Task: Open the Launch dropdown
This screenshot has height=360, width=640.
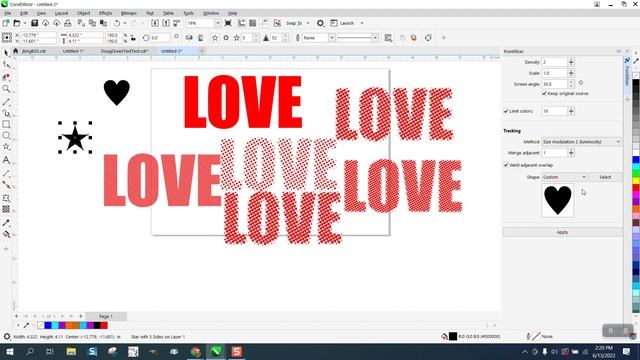Action: click(362, 23)
